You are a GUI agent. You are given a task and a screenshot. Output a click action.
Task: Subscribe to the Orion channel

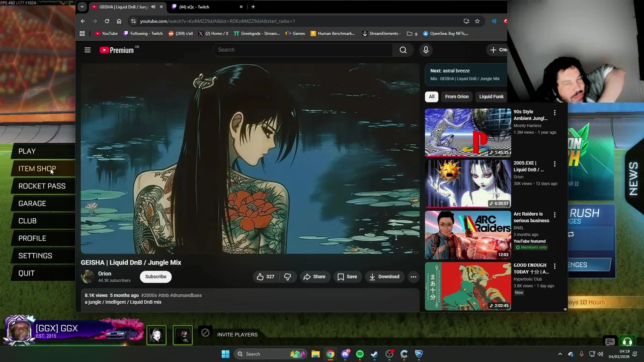[155, 277]
